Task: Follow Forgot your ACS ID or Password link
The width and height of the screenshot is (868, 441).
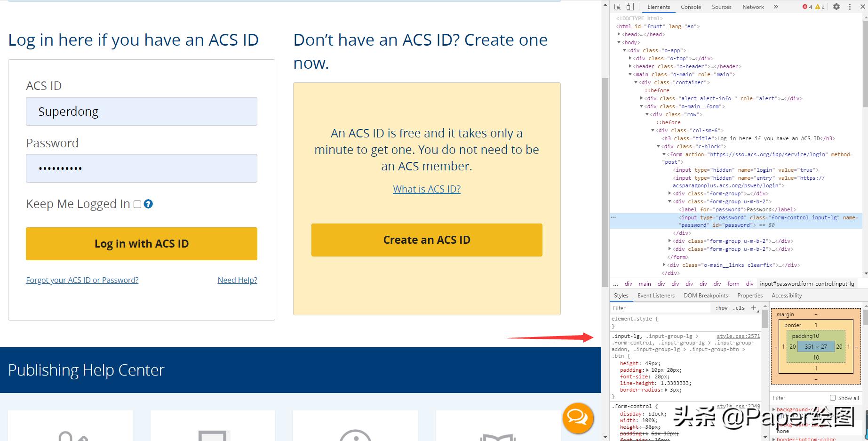Action: pyautogui.click(x=82, y=280)
